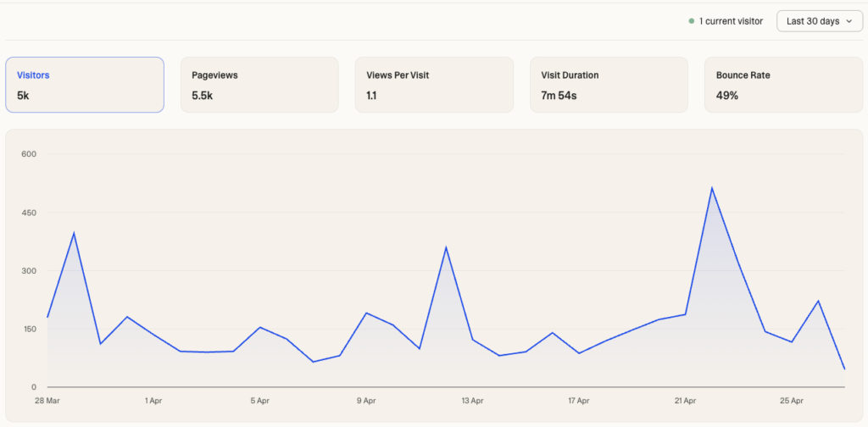Click the 49% bounce rate value
868x427 pixels.
pos(726,96)
